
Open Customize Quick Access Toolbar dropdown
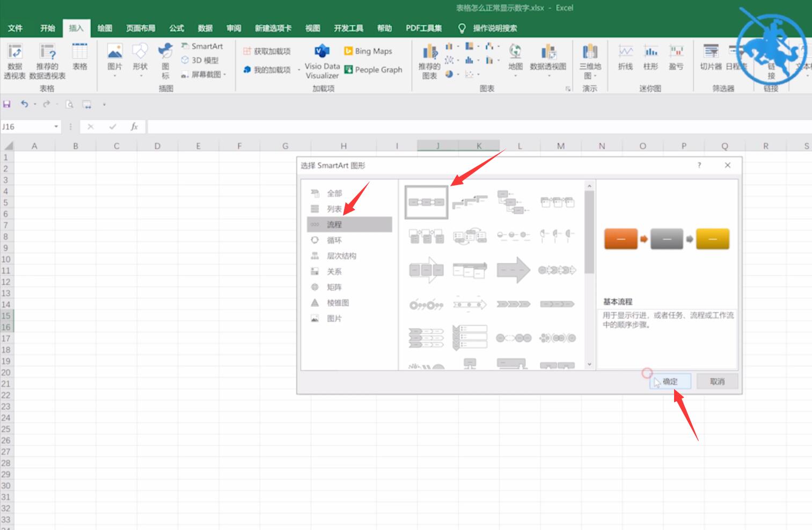104,104
